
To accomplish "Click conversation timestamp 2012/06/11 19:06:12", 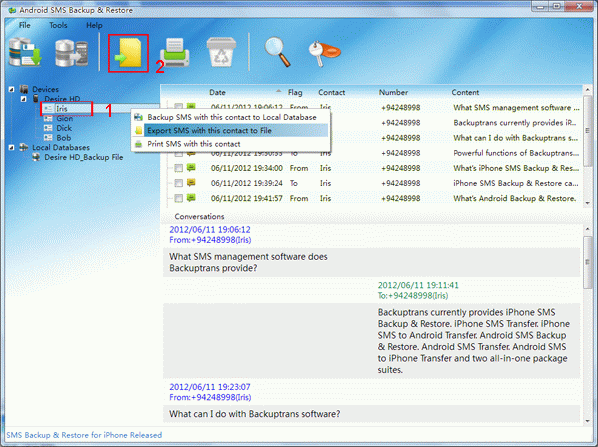I will click(210, 230).
